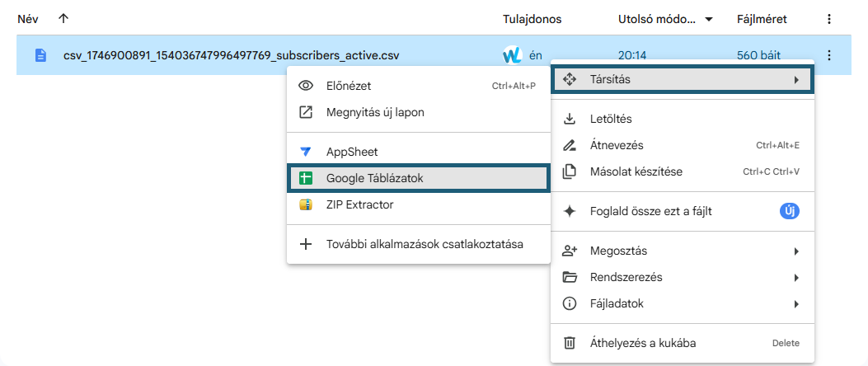The height and width of the screenshot is (366, 868).
Task: Click the Átnevezés pencil icon
Action: coord(569,146)
